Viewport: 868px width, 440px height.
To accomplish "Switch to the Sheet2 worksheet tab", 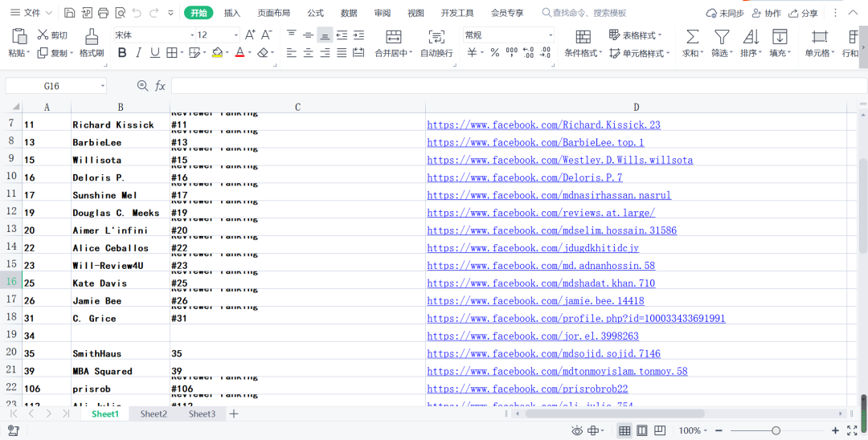I will 154,414.
